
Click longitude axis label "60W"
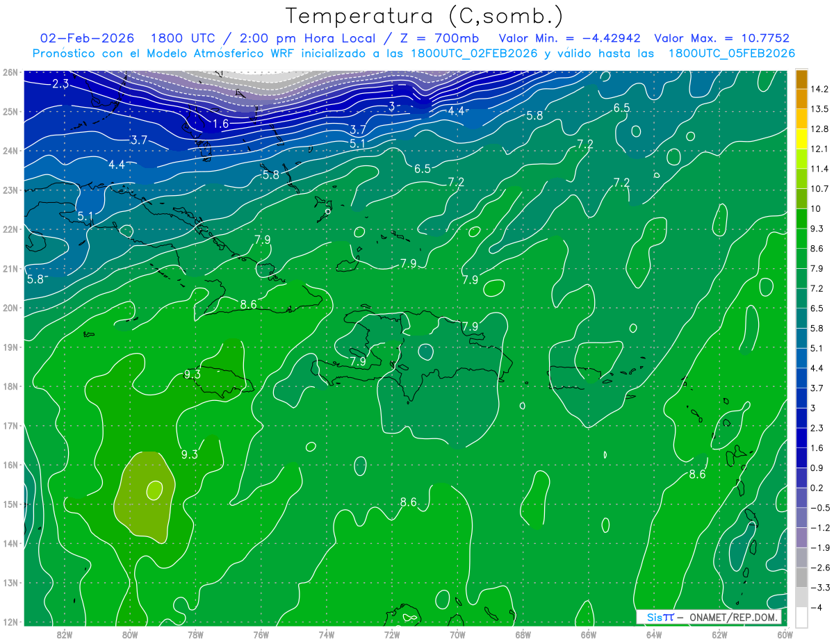point(785,634)
